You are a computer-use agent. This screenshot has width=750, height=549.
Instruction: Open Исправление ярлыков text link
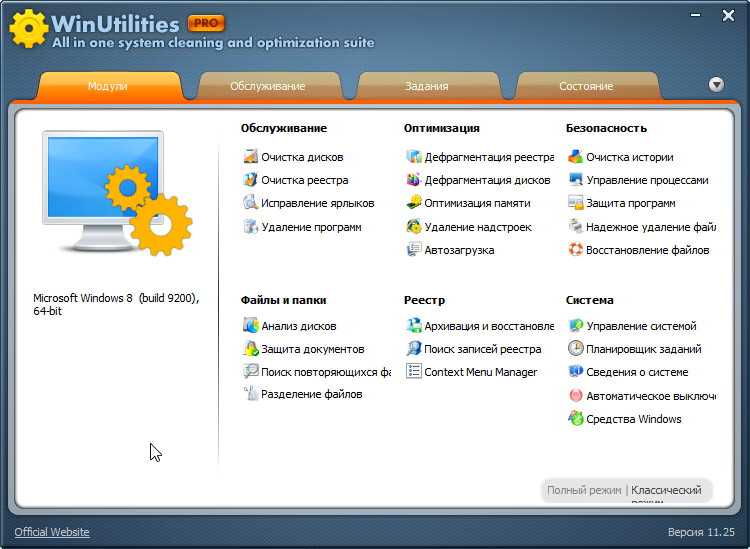(318, 203)
